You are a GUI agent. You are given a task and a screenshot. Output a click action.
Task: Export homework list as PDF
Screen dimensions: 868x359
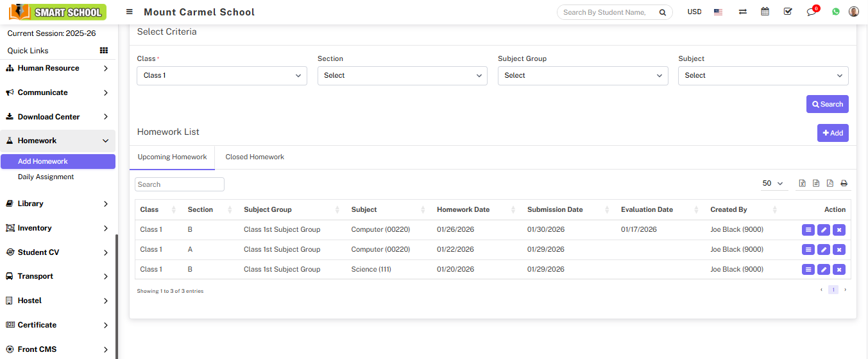click(x=830, y=184)
